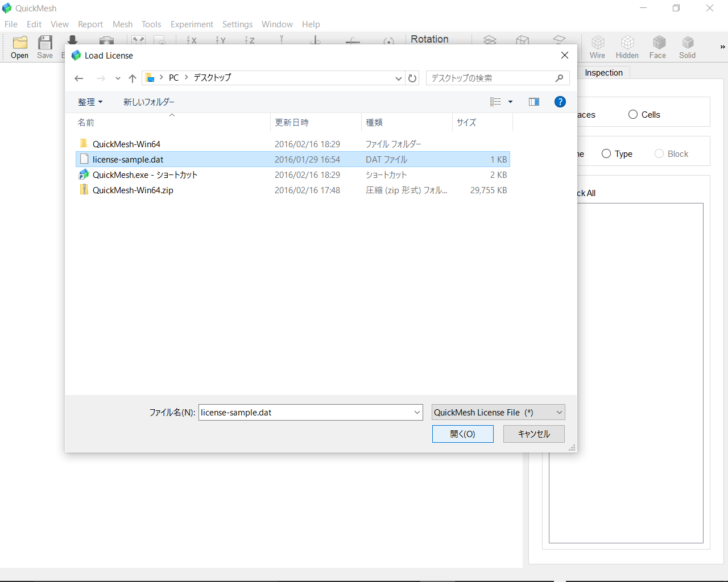Click the search magnifier icon
728x582 pixels.
[x=560, y=78]
